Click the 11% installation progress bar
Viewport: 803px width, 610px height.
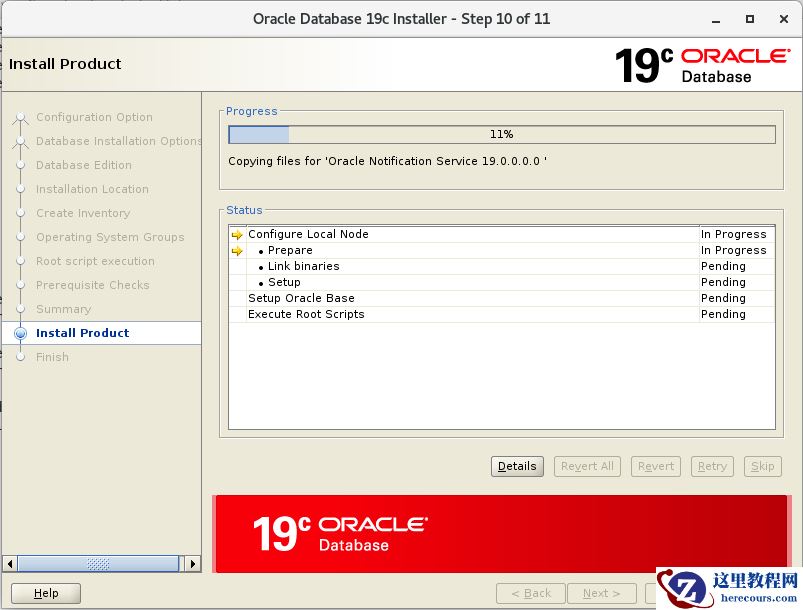[x=502, y=134]
